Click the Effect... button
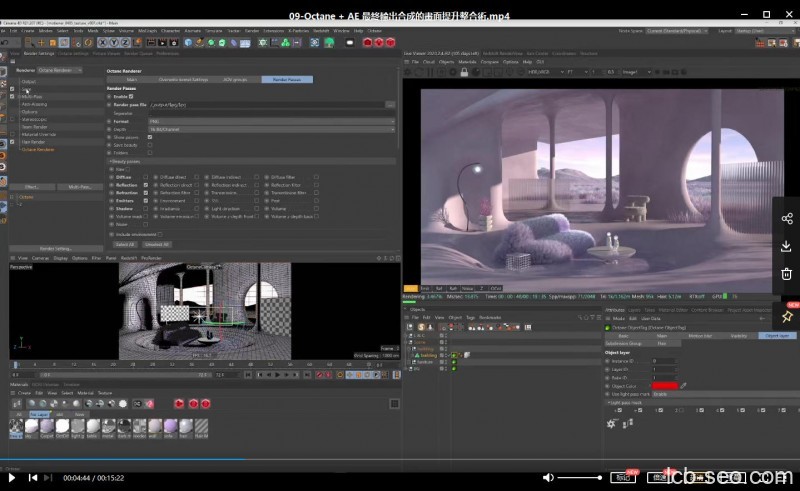Viewport: 800px width, 491px height. 32,186
